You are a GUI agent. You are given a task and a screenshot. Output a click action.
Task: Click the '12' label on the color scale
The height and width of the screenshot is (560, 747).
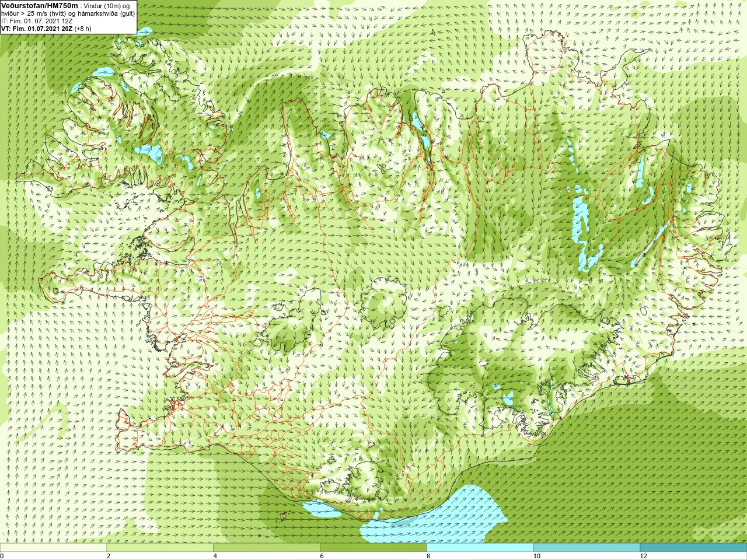[x=643, y=556]
